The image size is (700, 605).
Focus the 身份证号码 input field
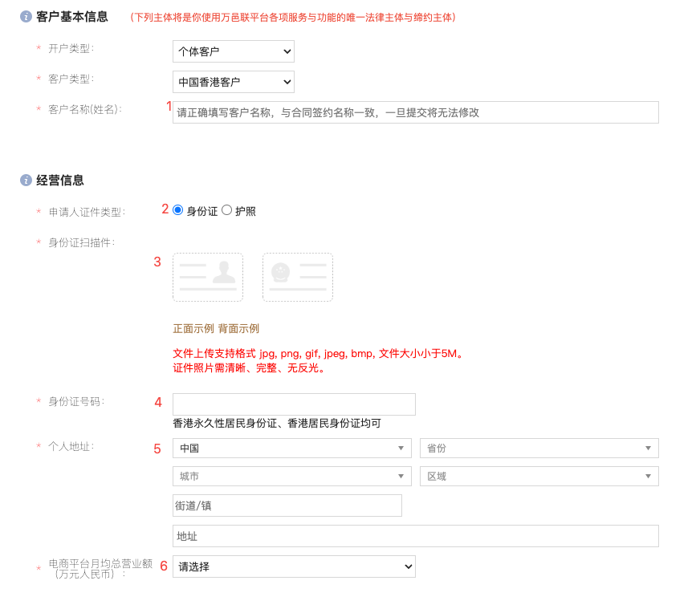[294, 404]
